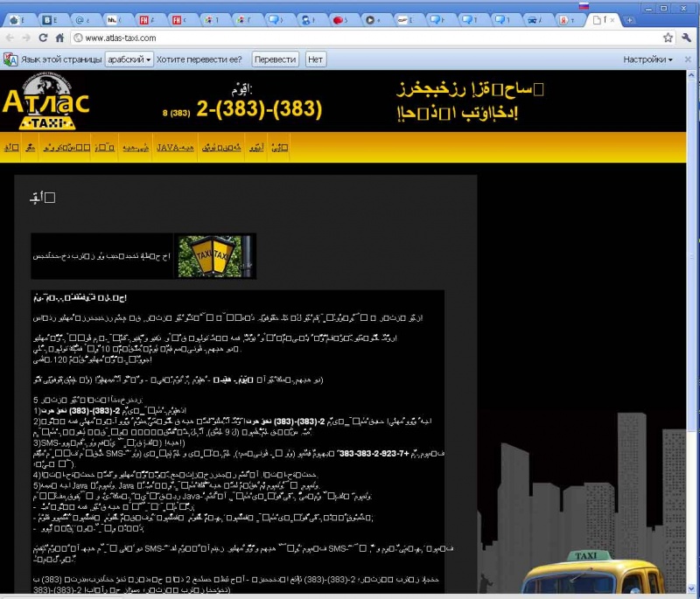
Task: Open the арабский language dropdown
Action: pos(129,59)
